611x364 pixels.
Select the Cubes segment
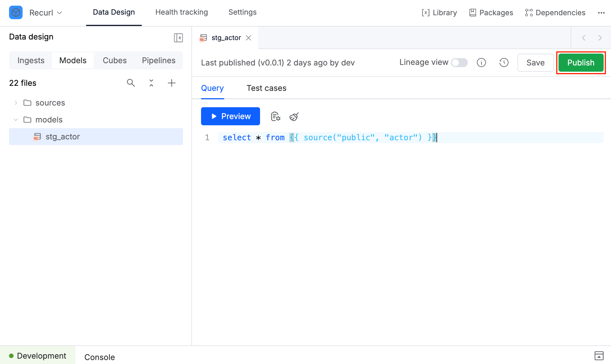point(115,60)
